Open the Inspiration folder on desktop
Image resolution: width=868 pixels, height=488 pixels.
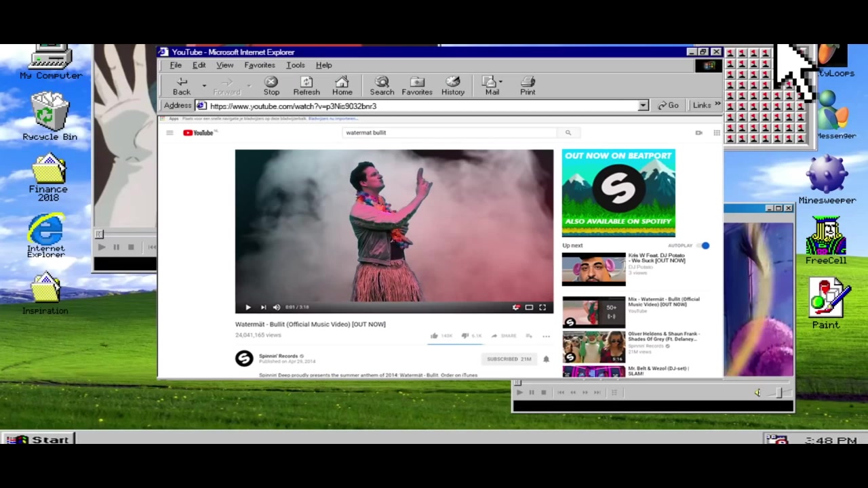pos(45,293)
